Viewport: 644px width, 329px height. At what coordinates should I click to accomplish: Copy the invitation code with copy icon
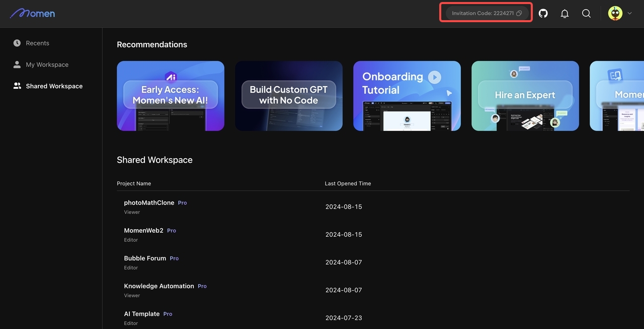519,14
